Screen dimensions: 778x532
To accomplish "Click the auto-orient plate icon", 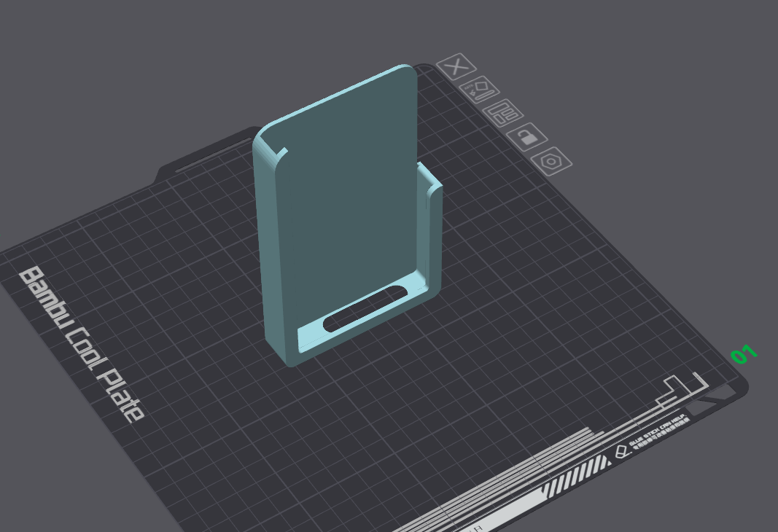I will (x=479, y=90).
